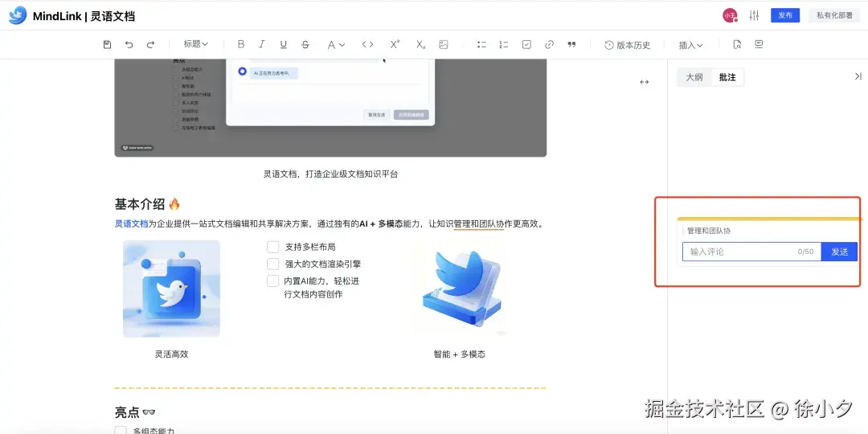Redo the last action
Image resolution: width=868 pixels, height=434 pixels.
click(150, 45)
